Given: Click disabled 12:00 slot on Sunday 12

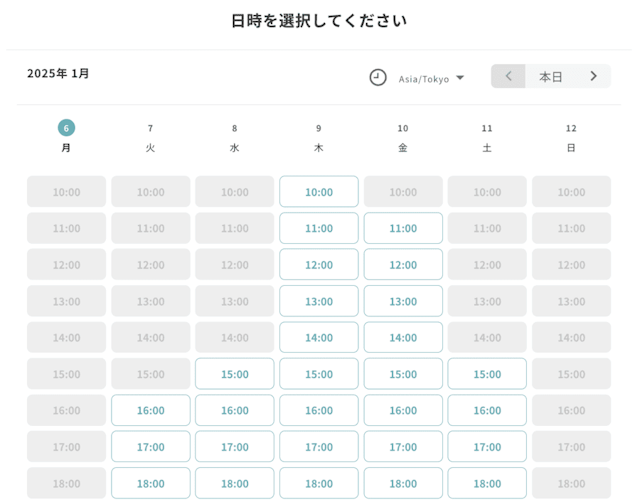Looking at the screenshot, I should (x=571, y=264).
